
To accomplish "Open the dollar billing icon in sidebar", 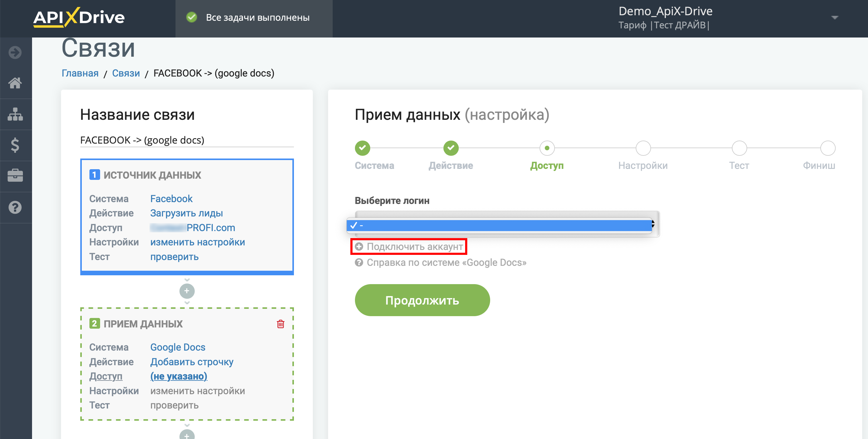I will [x=15, y=145].
